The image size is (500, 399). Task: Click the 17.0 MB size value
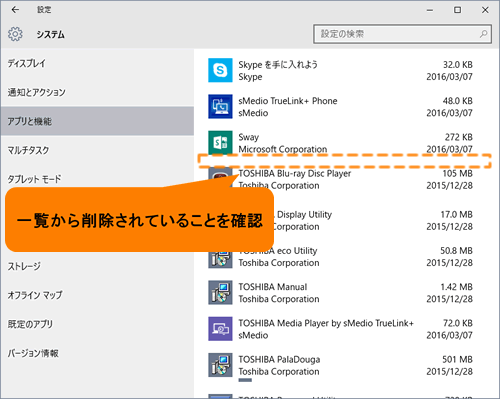pos(456,214)
